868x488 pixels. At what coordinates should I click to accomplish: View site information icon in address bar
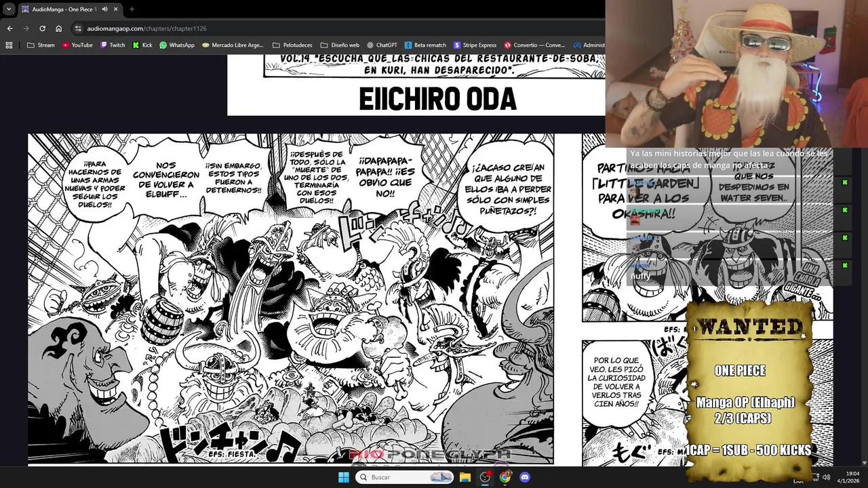click(79, 28)
